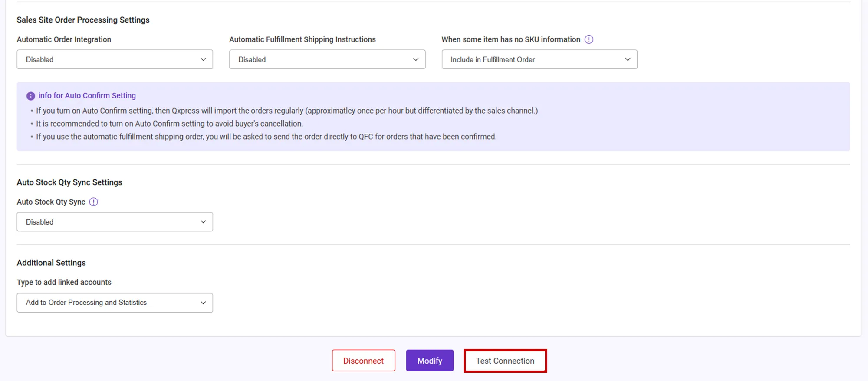Click the Auto Confirm Setting info icon
868x381 pixels.
click(x=31, y=96)
